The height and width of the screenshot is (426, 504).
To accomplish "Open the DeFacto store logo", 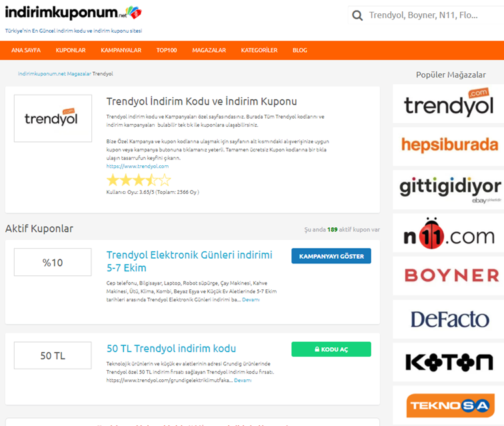I will (x=448, y=319).
